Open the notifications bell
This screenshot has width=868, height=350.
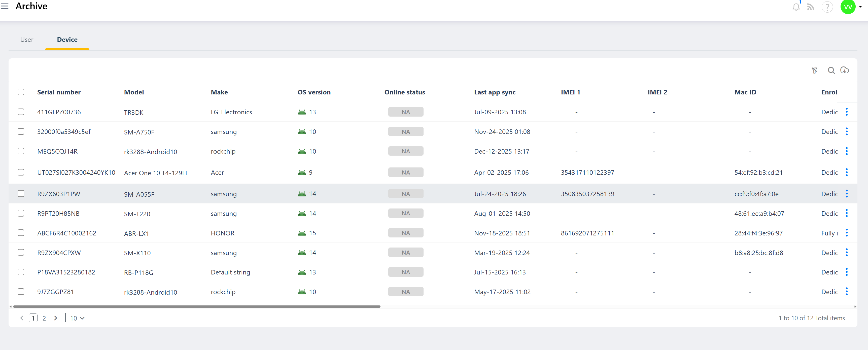[x=796, y=7]
